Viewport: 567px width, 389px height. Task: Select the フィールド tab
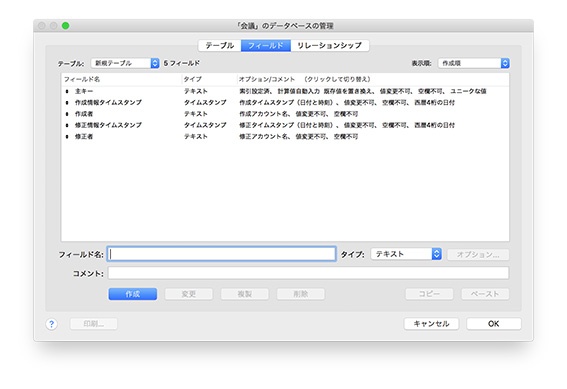266,46
